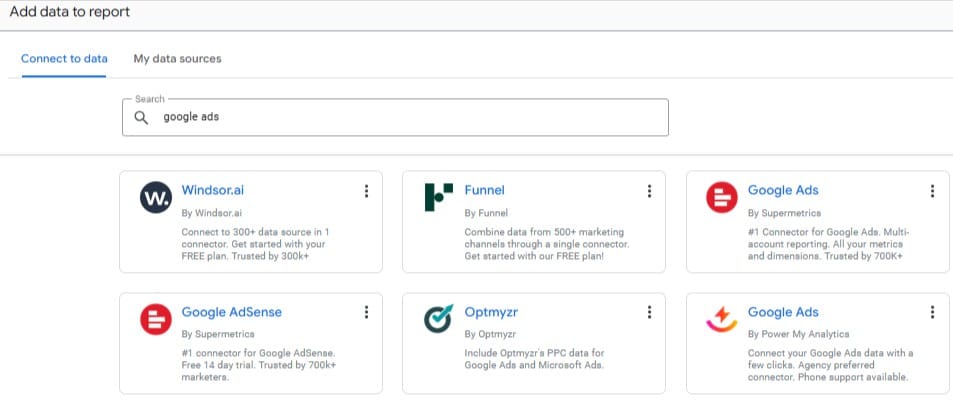Click the Google AdSense Supermetrics logo icon
Image resolution: width=953 pixels, height=406 pixels.
155,319
